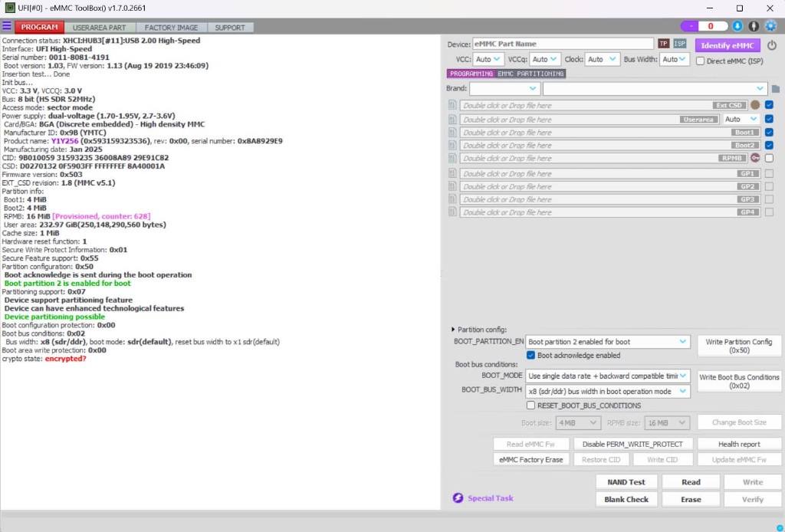
Task: Click the power icon next to Identify eMMC
Action: [772, 45]
